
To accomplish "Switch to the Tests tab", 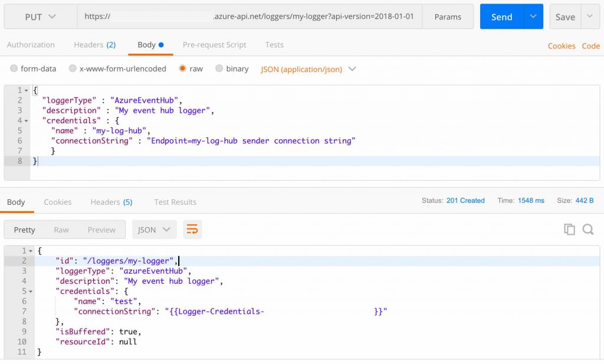I will (274, 45).
